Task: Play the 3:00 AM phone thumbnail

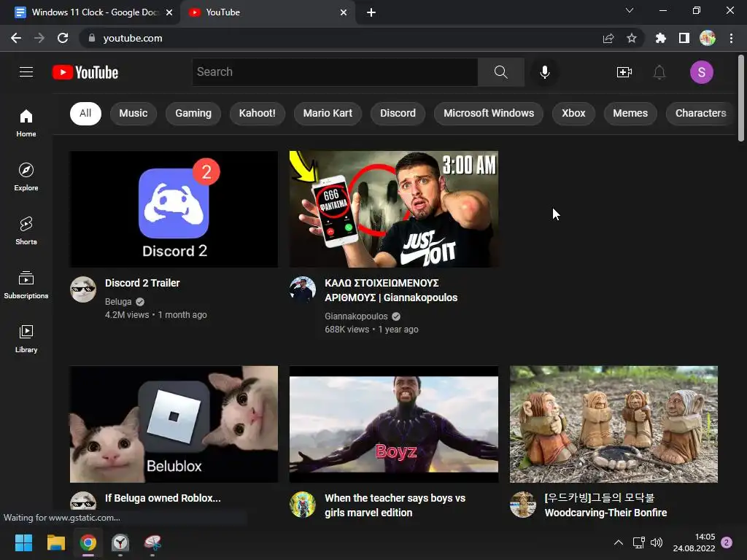Action: tap(394, 209)
